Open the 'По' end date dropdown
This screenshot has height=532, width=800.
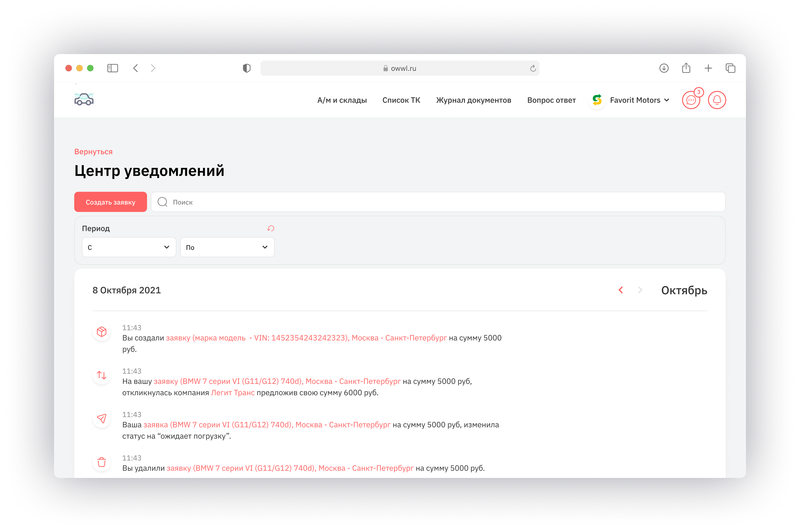click(x=227, y=247)
